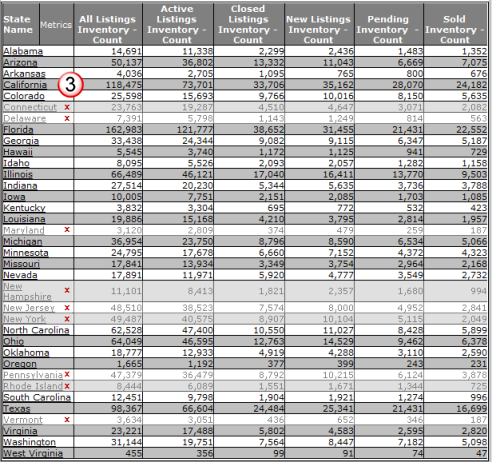492x462 pixels.
Task: Open the Nevada state link
Action: [20, 275]
